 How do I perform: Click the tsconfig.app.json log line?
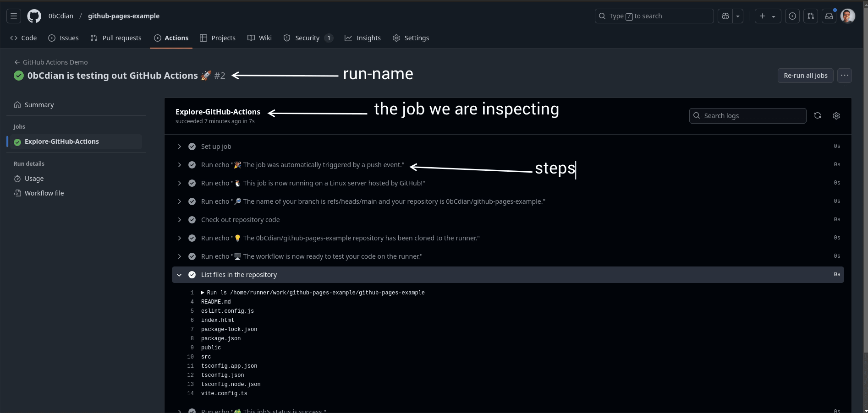229,366
